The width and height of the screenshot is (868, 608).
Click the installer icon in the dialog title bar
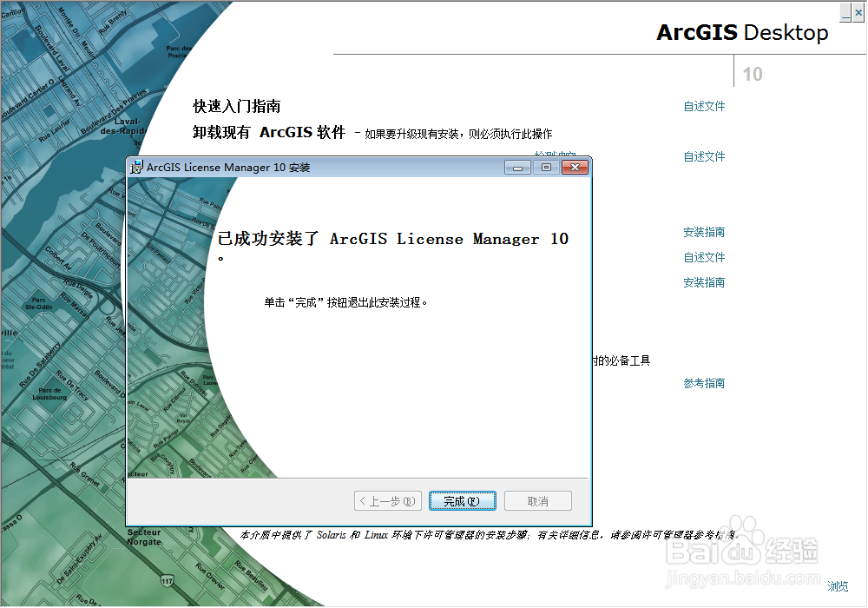point(136,167)
